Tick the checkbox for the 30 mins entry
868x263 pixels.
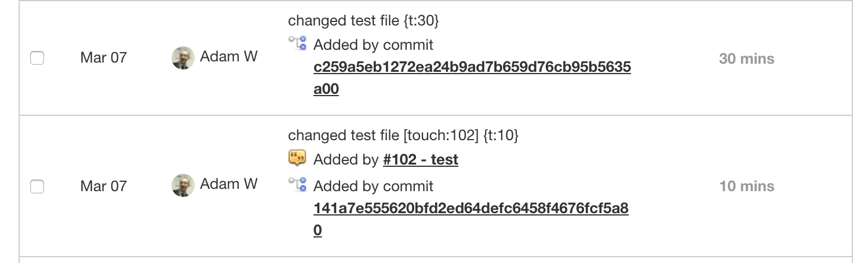tap(37, 58)
